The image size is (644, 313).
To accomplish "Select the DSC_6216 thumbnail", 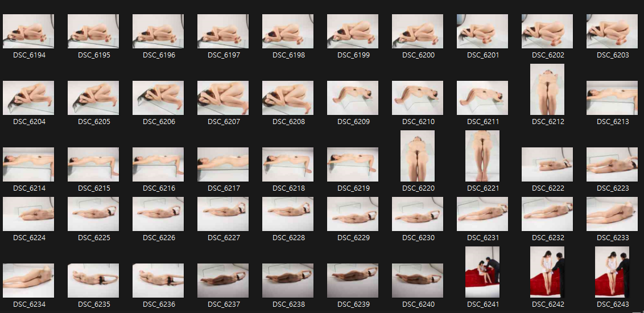I will tap(158, 164).
